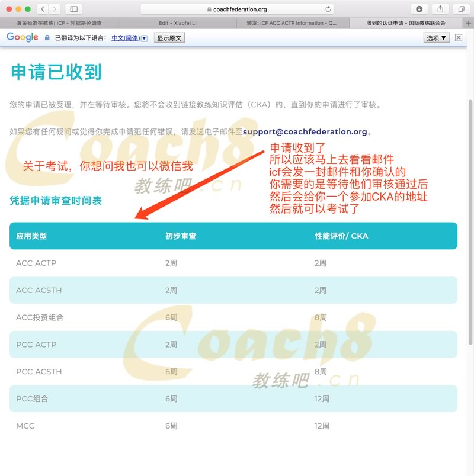Click the Share icon in toolbar

coord(440,9)
